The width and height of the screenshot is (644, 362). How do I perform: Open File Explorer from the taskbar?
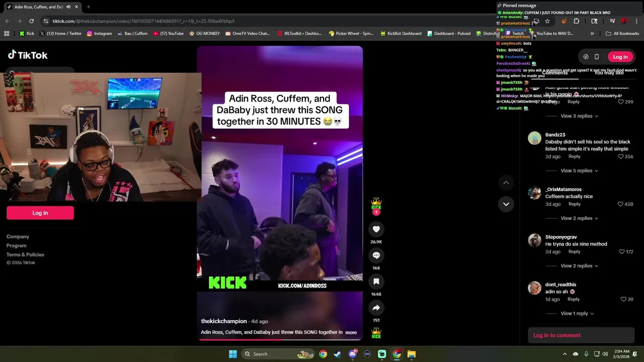(412, 354)
